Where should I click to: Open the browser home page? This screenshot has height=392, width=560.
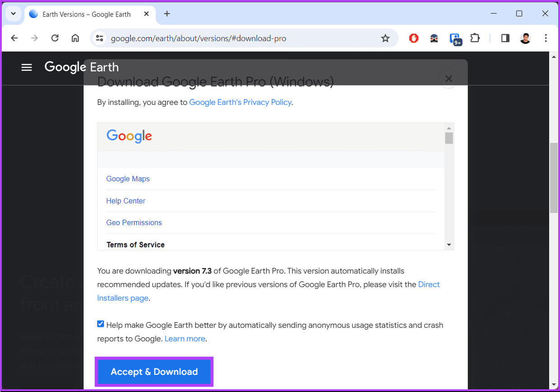coord(75,38)
